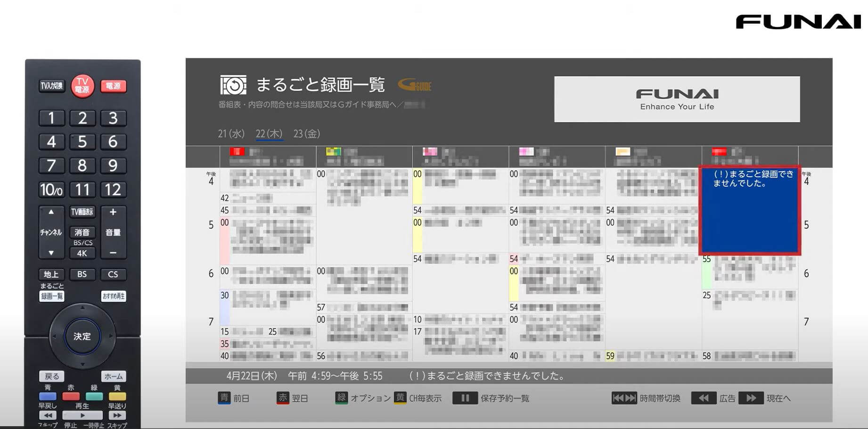Tap number 1 on the remote keypad
This screenshot has width=868, height=429.
click(51, 118)
